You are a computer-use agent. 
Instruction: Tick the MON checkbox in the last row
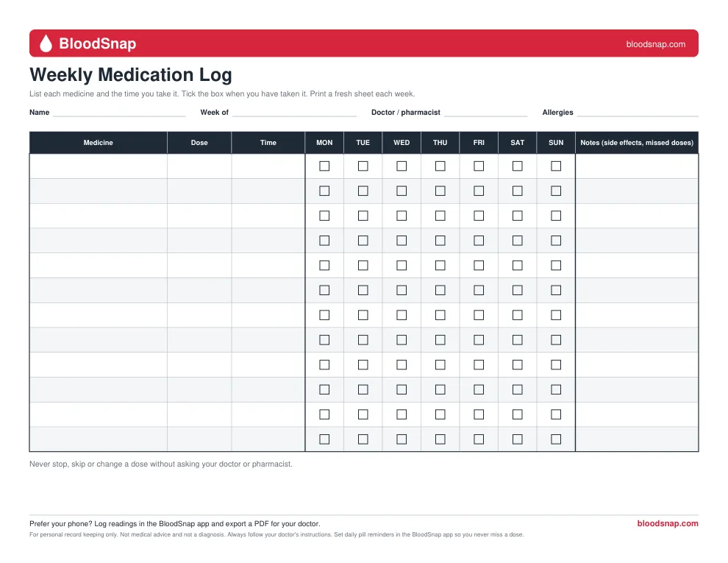[324, 439]
